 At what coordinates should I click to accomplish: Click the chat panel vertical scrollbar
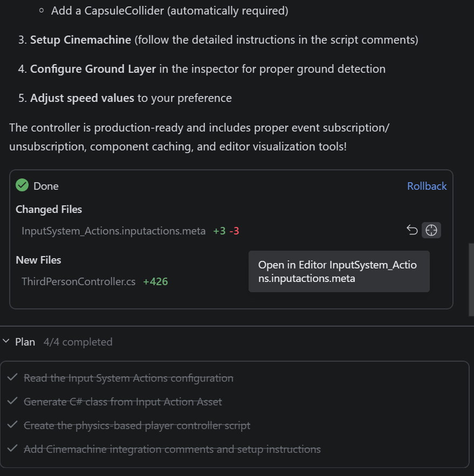point(471,280)
